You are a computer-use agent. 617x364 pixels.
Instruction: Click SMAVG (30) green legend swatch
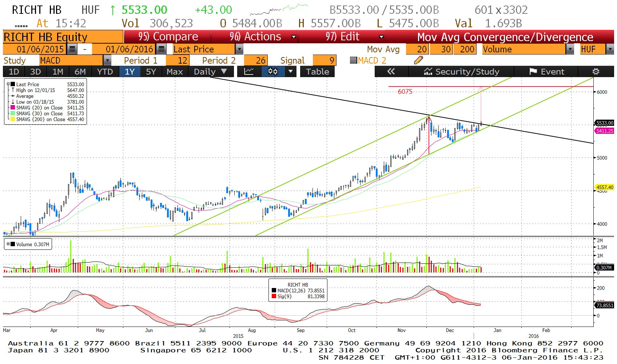(13, 113)
